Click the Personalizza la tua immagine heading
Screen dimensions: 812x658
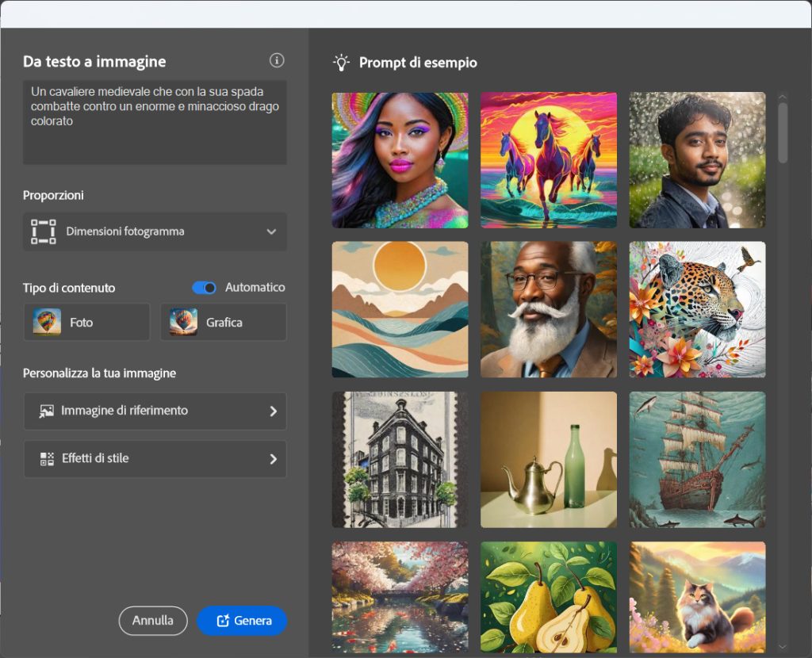[x=99, y=373]
